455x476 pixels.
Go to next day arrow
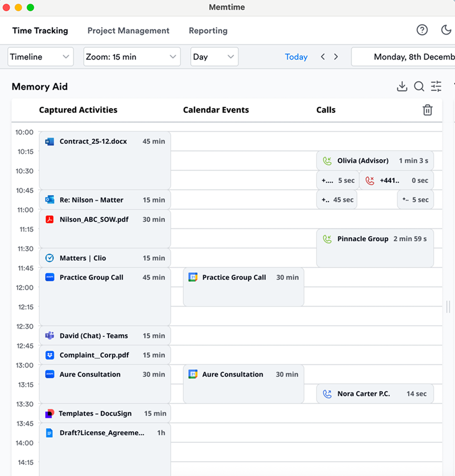pos(336,57)
